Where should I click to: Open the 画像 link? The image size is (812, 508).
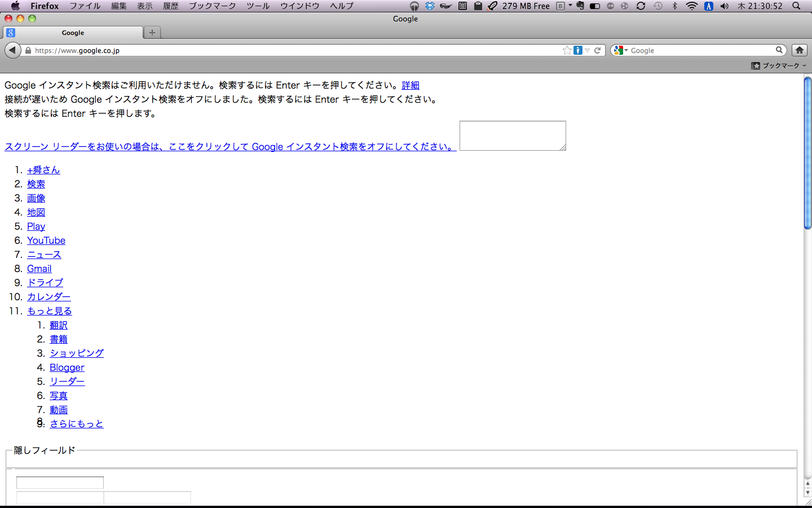[x=36, y=198]
